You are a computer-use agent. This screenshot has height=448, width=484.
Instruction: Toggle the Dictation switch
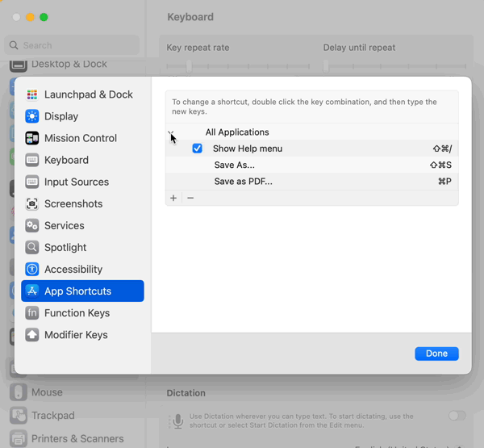pos(457,416)
